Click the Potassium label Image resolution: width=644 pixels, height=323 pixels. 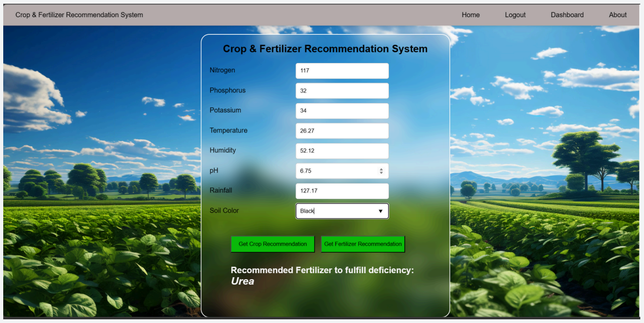(x=225, y=110)
